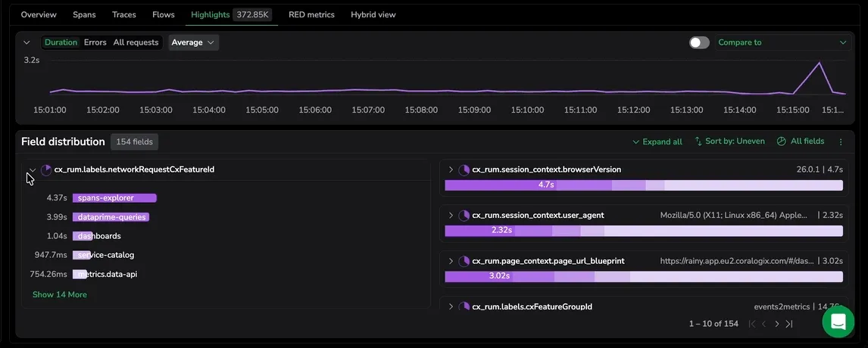Click Show 14 More link
Image resolution: width=868 pixels, height=348 pixels.
[x=60, y=295]
